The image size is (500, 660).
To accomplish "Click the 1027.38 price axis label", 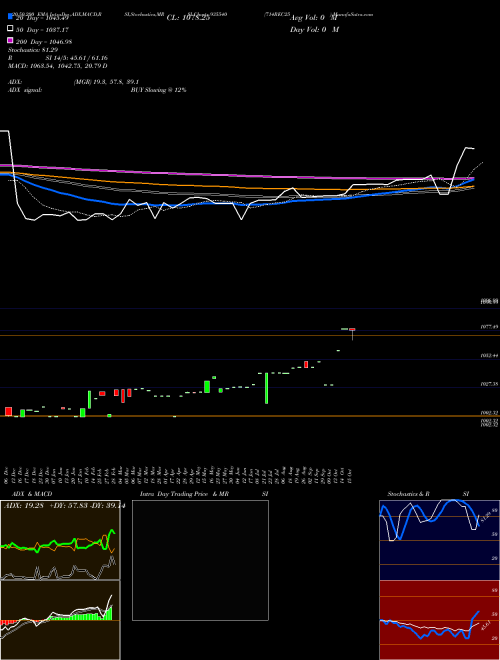I will tap(489, 384).
